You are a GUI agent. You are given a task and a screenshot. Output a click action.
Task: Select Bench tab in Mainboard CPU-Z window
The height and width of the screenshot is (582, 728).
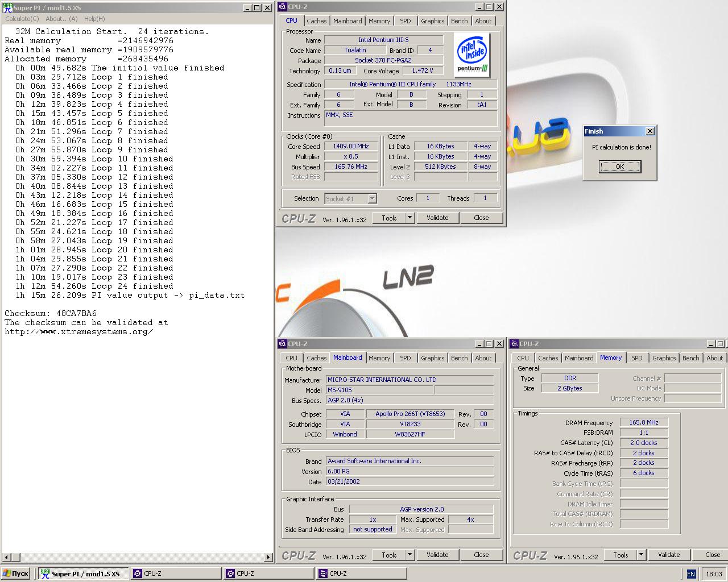pos(460,358)
